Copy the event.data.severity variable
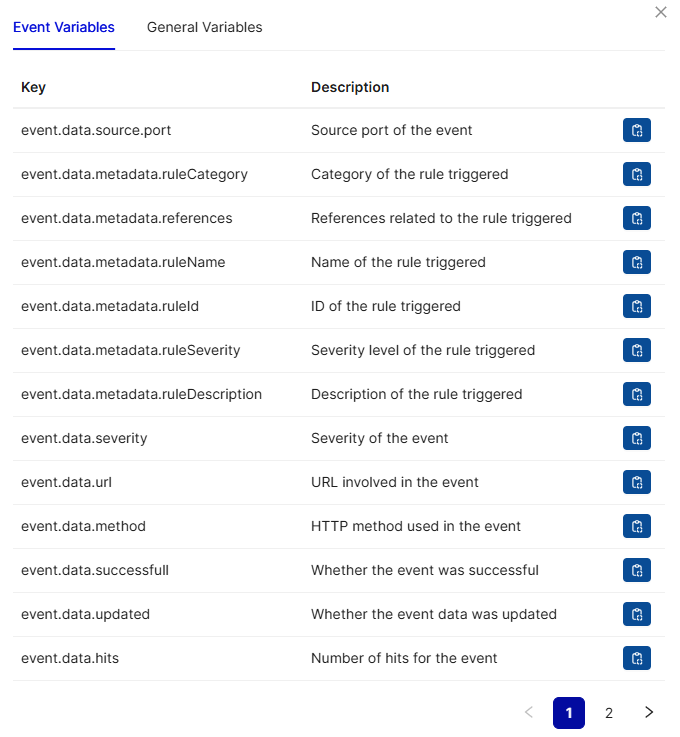The image size is (680, 737). click(x=637, y=438)
